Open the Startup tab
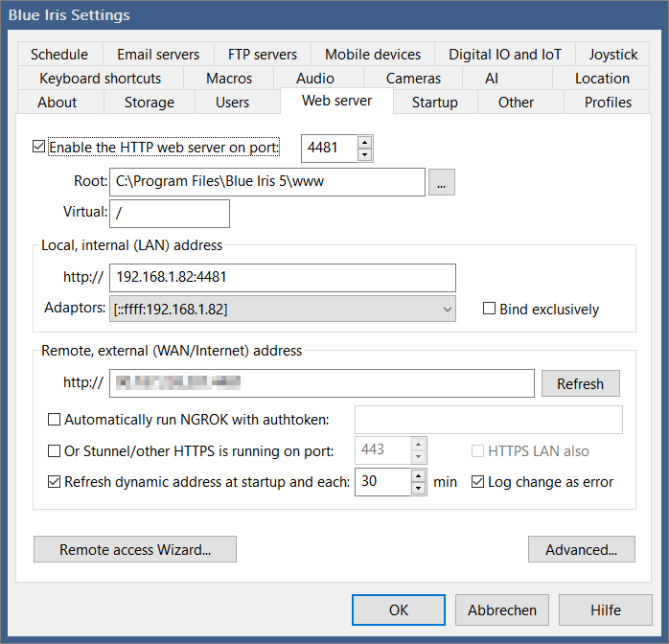Image resolution: width=669 pixels, height=644 pixels. pos(435,102)
